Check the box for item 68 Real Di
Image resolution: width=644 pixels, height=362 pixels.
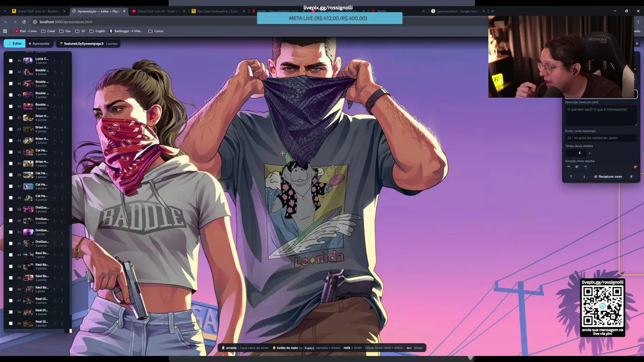coord(11,312)
